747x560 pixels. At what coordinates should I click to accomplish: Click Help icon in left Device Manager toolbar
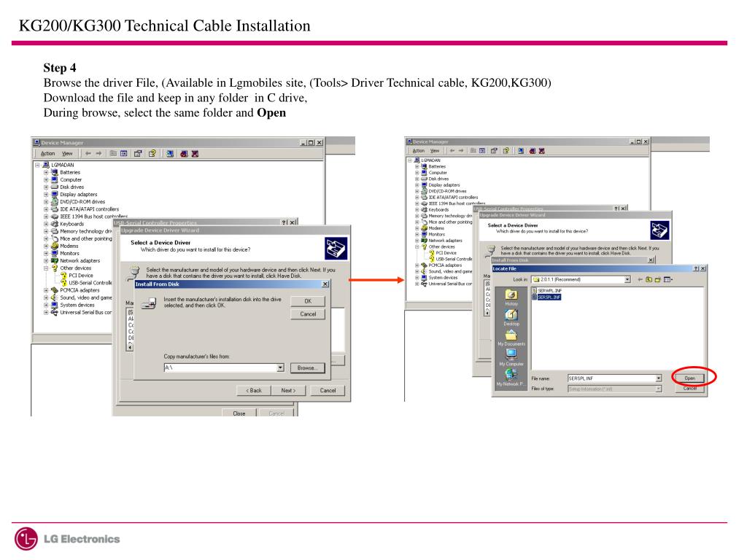[x=152, y=153]
